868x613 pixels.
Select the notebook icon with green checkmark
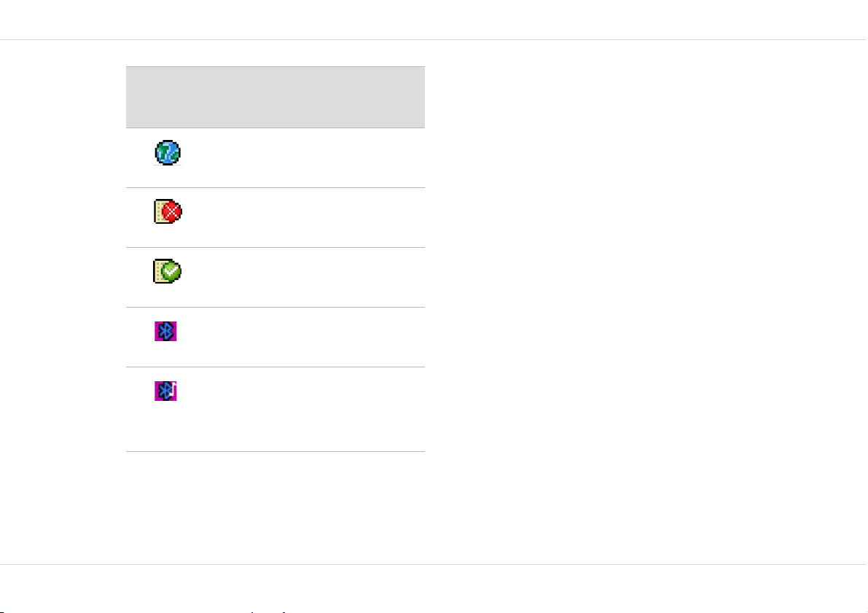coord(167,271)
